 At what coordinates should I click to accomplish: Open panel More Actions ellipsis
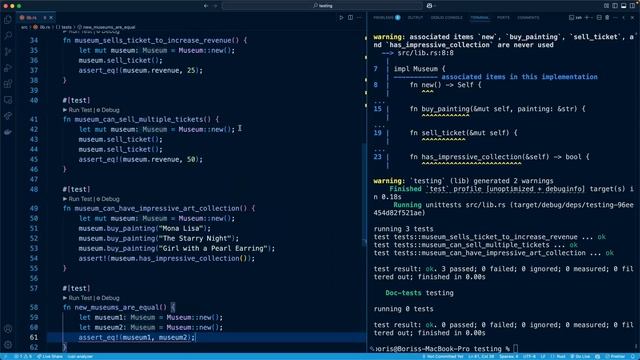click(616, 18)
